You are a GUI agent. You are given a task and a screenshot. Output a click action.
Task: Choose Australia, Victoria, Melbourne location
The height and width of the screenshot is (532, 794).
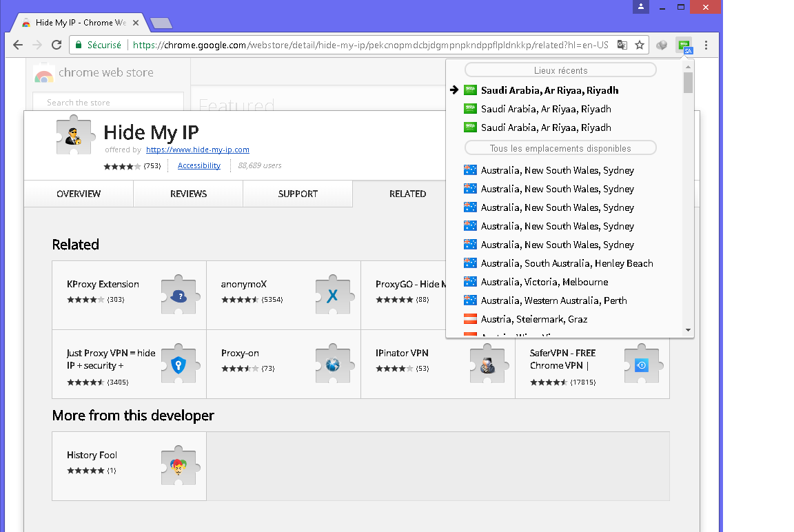(x=544, y=282)
